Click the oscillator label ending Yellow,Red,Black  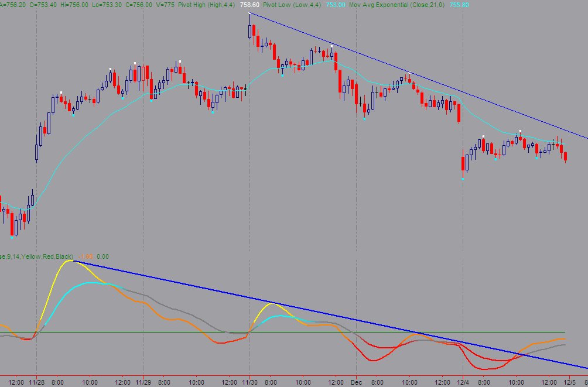tap(36, 256)
